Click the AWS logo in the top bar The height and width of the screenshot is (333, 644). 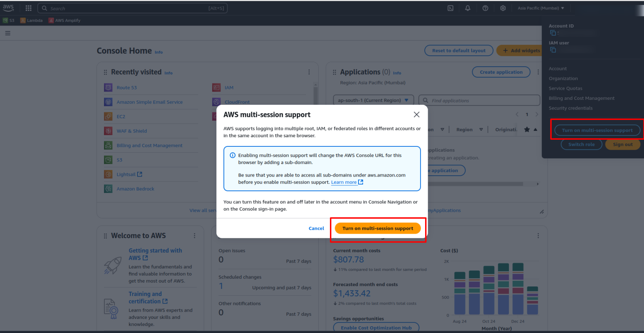pos(8,7)
